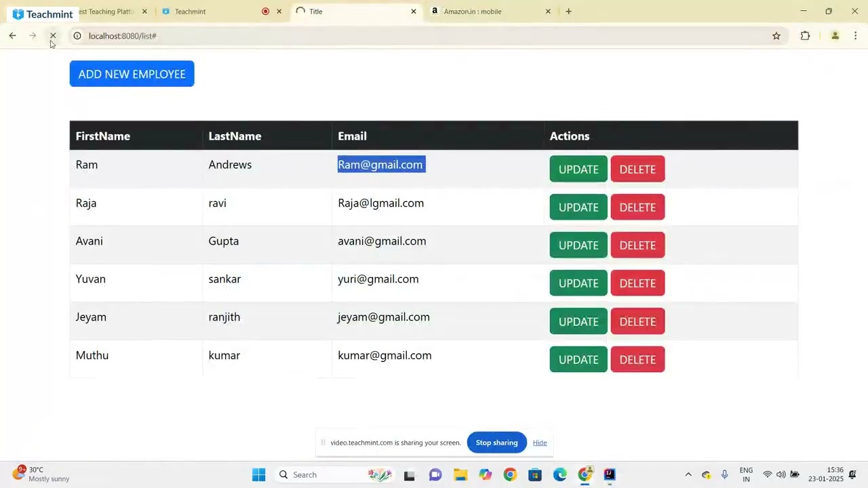Image resolution: width=868 pixels, height=488 pixels.
Task: Delete the Raja ravi employee
Action: point(637,207)
